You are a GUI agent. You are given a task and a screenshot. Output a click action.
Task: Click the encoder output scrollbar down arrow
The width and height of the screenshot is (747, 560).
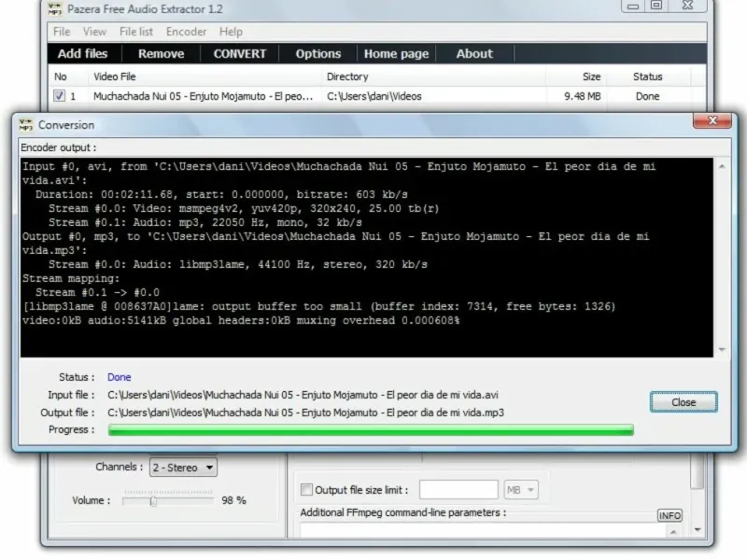[722, 350]
